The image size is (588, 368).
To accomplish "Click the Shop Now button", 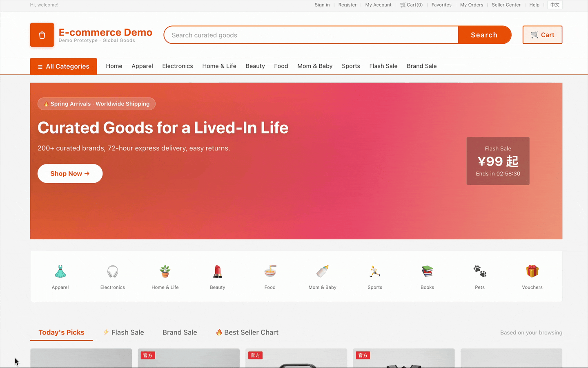I will coord(70,173).
